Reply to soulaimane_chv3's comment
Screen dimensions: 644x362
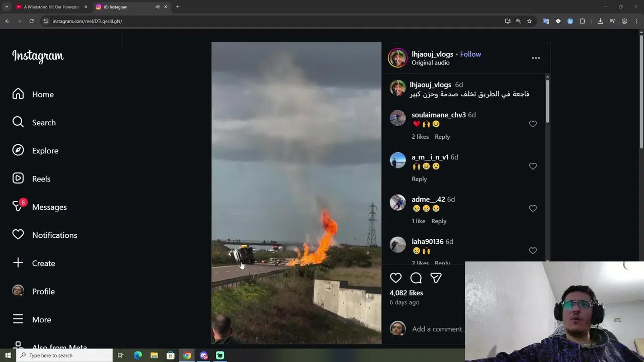coord(442,137)
